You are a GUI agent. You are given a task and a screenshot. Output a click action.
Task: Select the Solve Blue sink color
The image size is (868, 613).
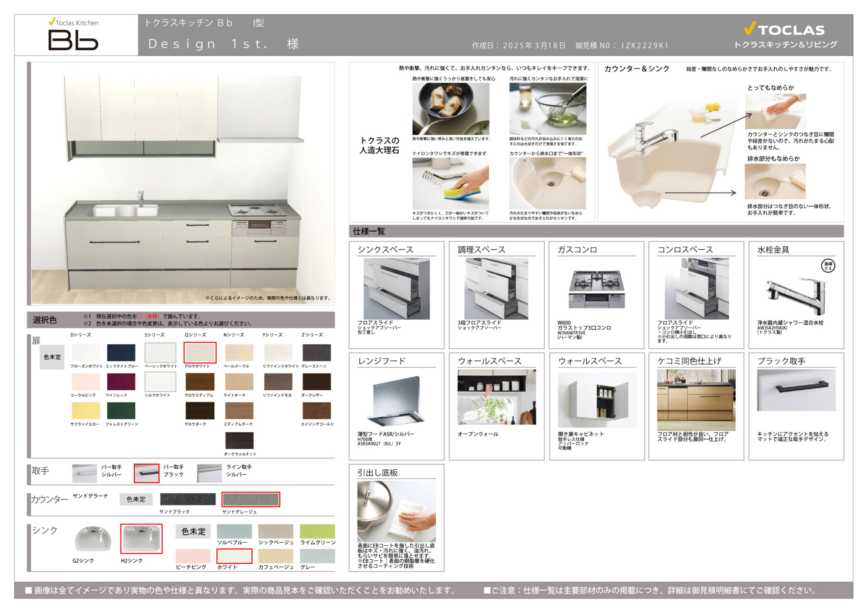tap(234, 531)
